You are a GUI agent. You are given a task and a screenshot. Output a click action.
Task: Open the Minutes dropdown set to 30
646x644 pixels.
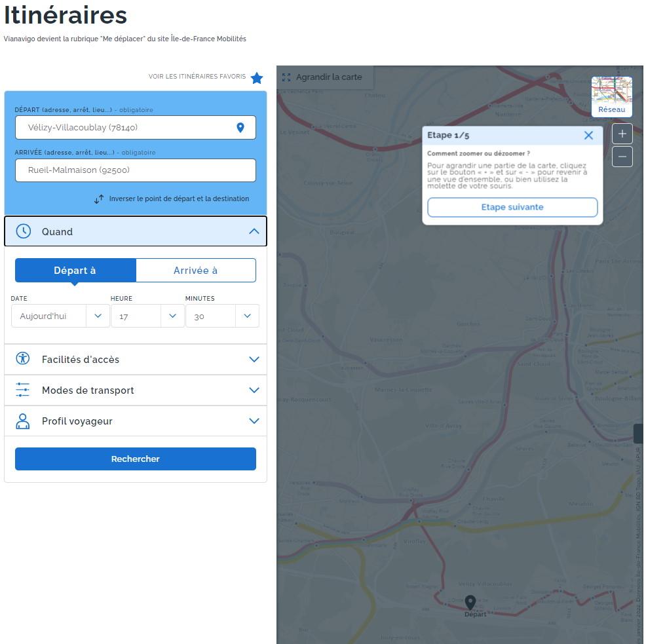(x=222, y=316)
